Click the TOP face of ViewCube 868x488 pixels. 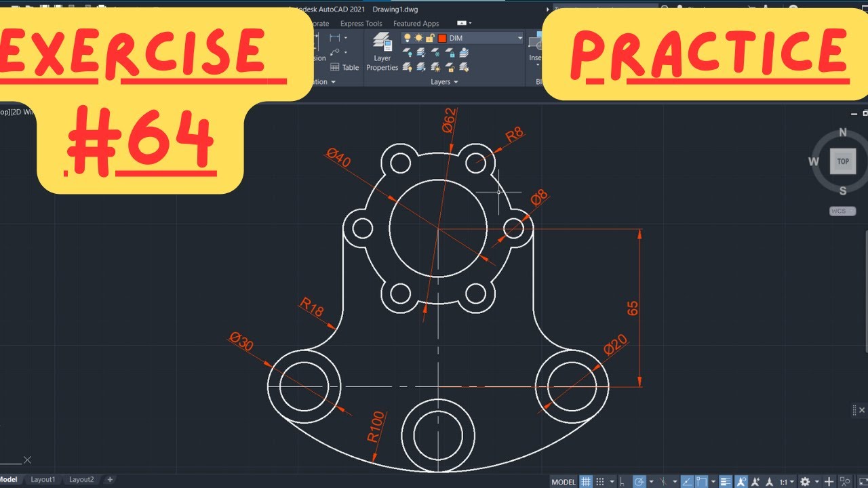pyautogui.click(x=843, y=161)
